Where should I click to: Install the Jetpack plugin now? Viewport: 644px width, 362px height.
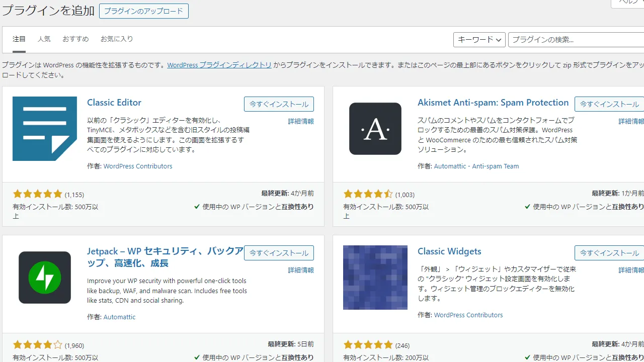pos(279,253)
